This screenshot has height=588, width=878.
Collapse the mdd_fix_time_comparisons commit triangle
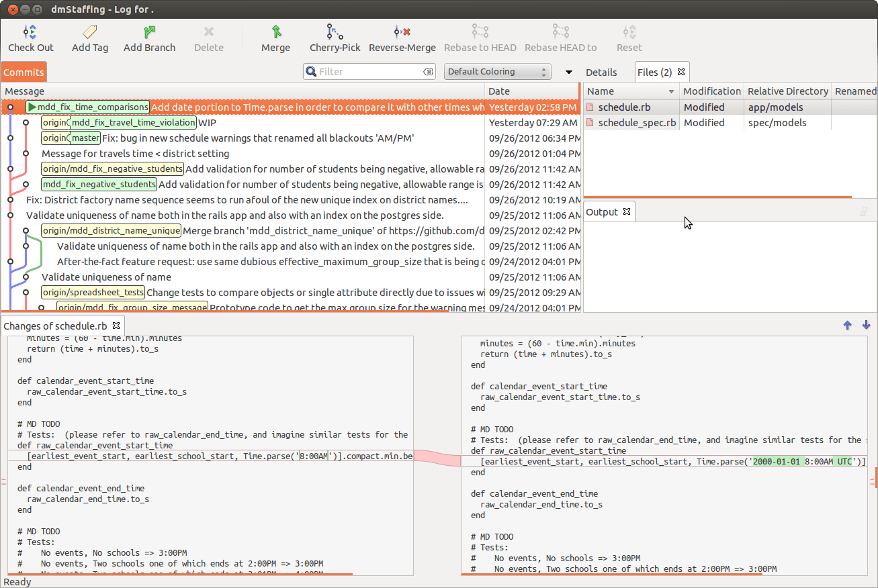point(31,107)
